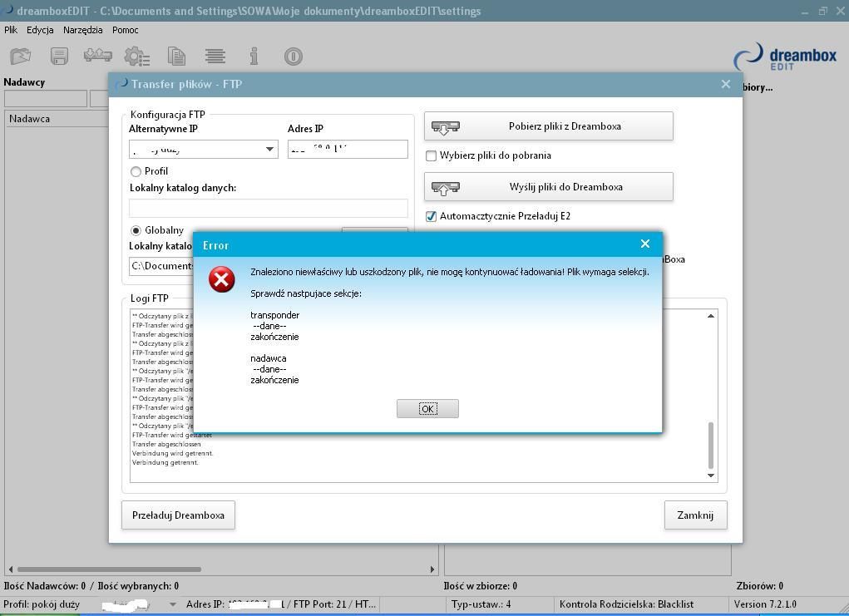The width and height of the screenshot is (849, 616).
Task: Click Pobierz pliki z Dreamboxa button
Action: (x=549, y=126)
